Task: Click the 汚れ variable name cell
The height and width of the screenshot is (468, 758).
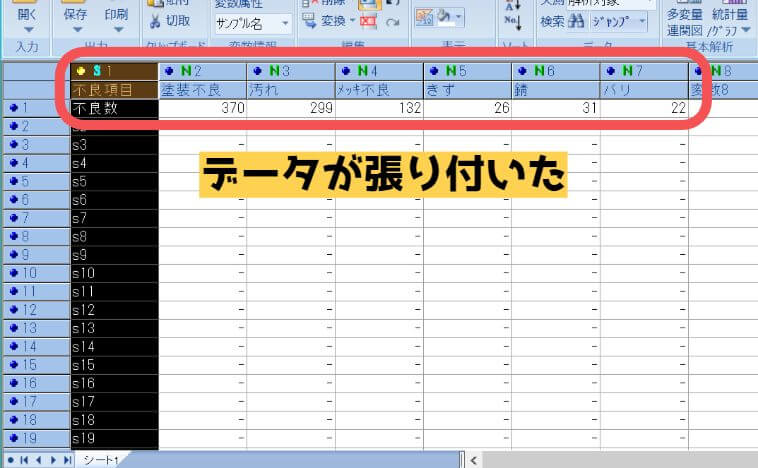Action: [291, 89]
